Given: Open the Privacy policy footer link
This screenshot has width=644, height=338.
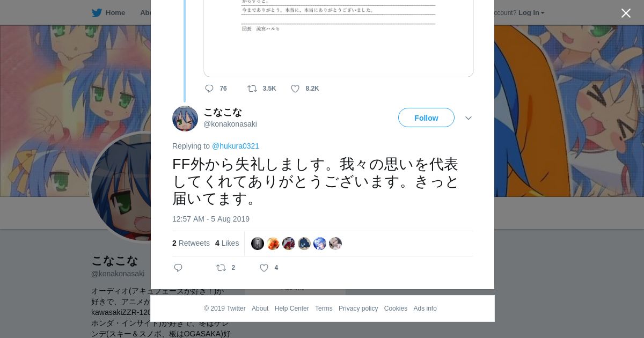Looking at the screenshot, I should click(358, 308).
